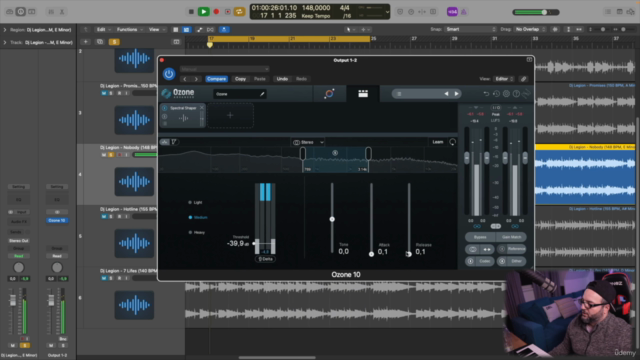Viewport: 640px width, 360px height.
Task: Remove the Spectral Shaper module with X
Action: 202,108
